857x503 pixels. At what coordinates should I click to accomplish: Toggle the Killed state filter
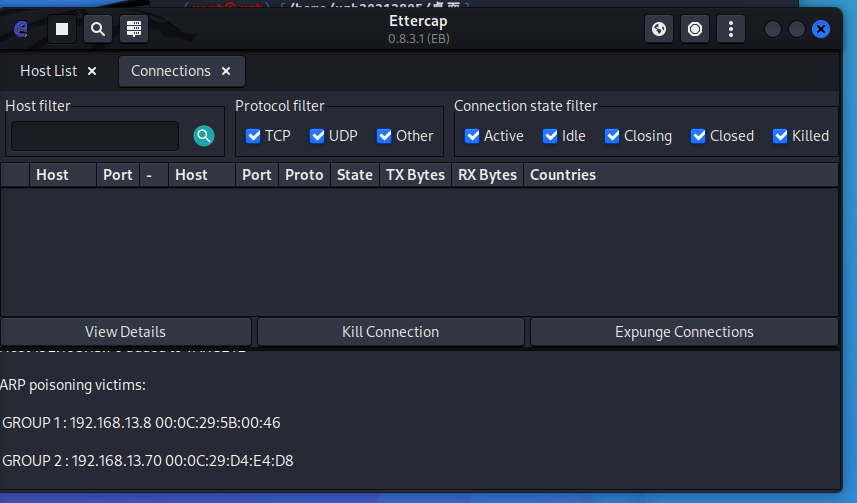coord(780,136)
